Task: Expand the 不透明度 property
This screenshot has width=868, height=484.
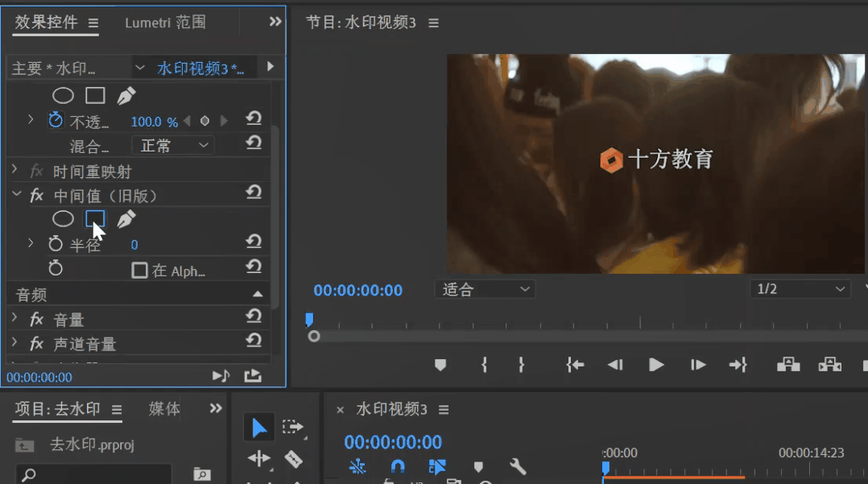Action: pyautogui.click(x=31, y=120)
